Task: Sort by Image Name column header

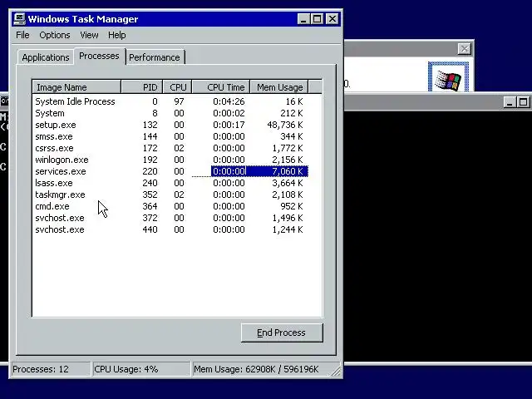Action: [x=76, y=87]
